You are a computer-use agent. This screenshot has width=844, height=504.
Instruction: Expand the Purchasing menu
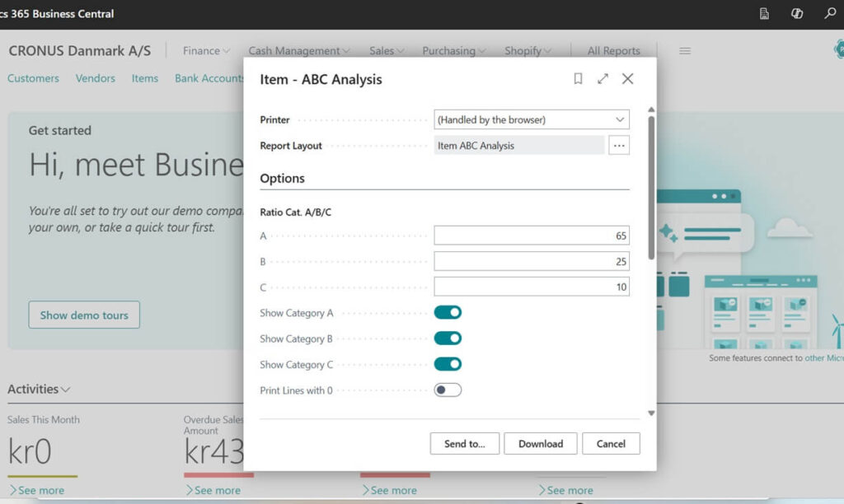[454, 50]
